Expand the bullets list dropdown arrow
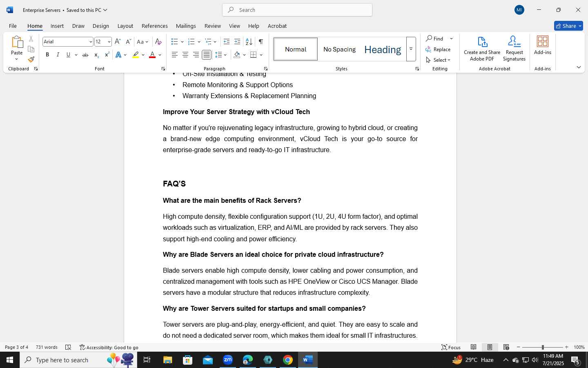Viewport: 588px width, 368px height. [x=182, y=42]
